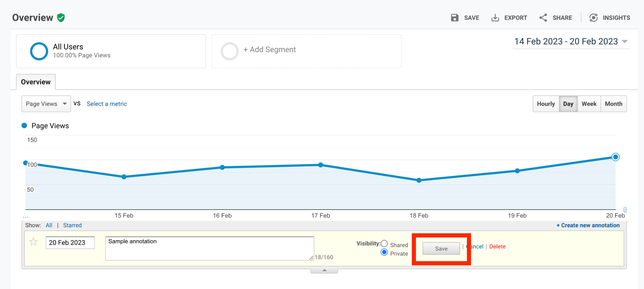Click the SAVE floppy disk icon
This screenshot has height=289, width=644.
455,18
